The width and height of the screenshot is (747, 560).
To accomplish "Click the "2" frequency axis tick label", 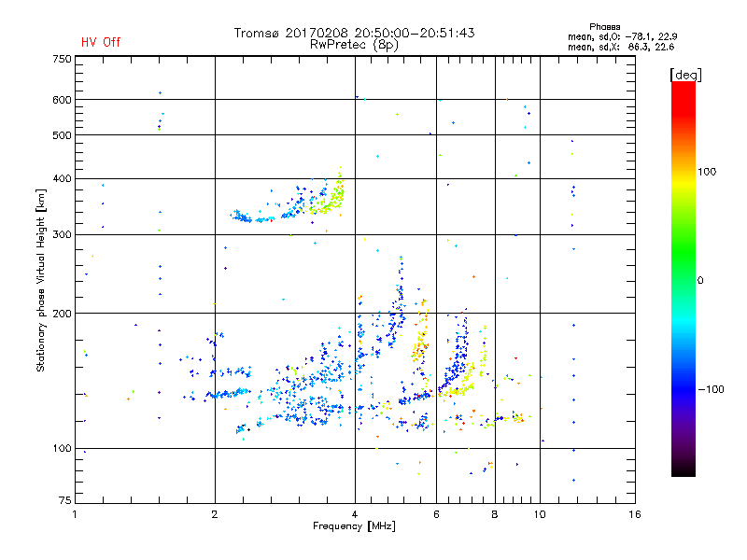I will pyautogui.click(x=215, y=514).
